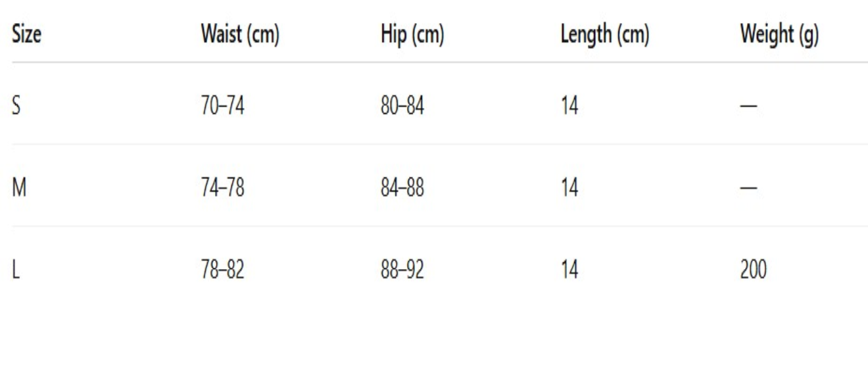Viewport: 868px width, 369px height.
Task: Select the 74–78 waist value
Action: coord(222,189)
